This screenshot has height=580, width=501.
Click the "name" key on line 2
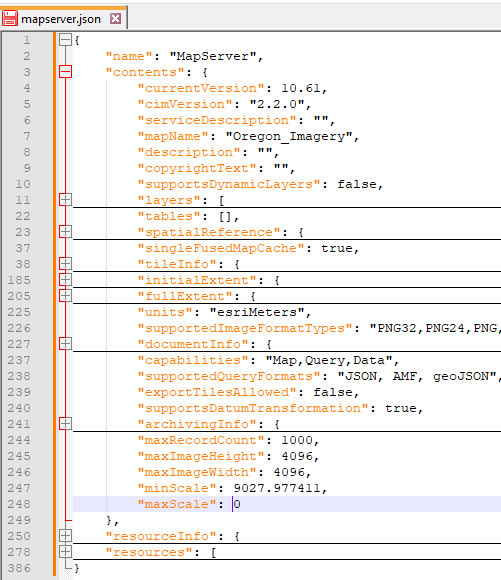tap(129, 56)
